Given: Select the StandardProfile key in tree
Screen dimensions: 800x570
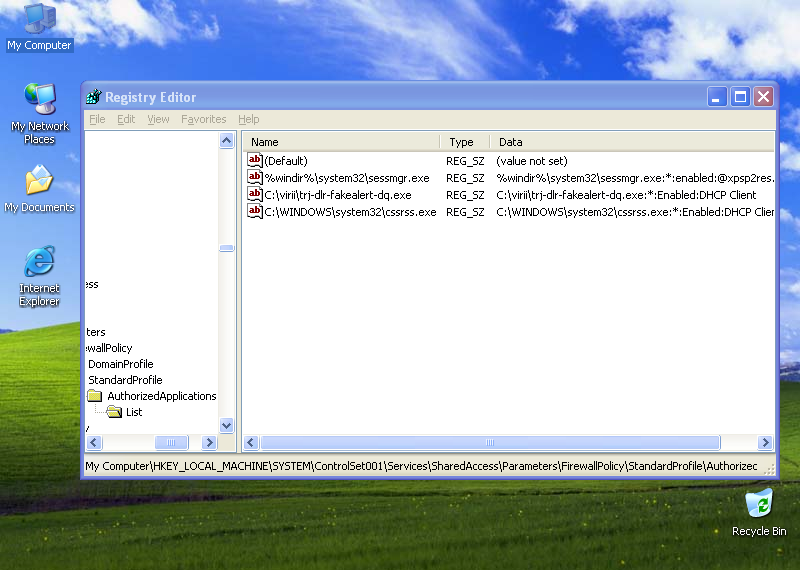Looking at the screenshot, I should click(x=125, y=380).
